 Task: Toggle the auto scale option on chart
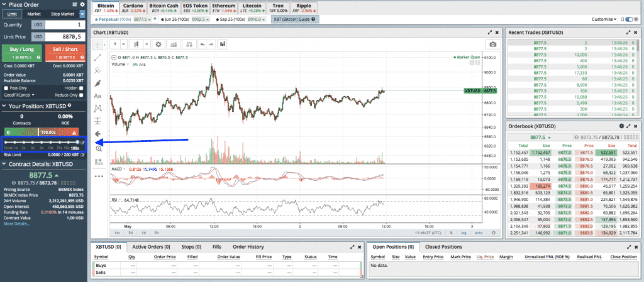tap(479, 232)
